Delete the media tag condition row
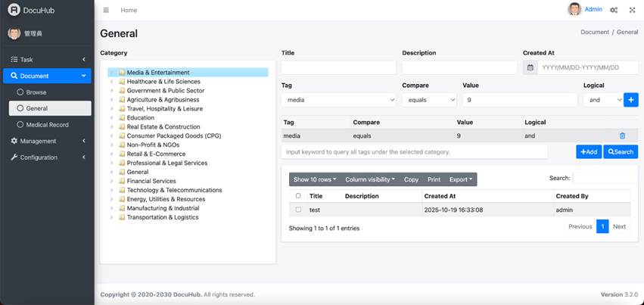The height and width of the screenshot is (305, 644). point(622,135)
